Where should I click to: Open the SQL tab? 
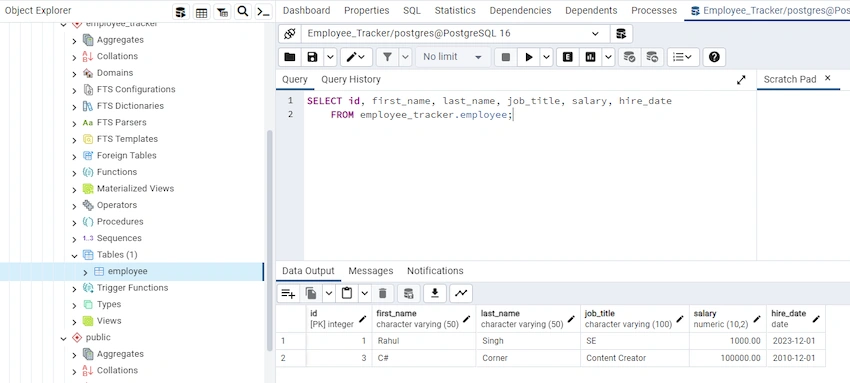tap(411, 10)
